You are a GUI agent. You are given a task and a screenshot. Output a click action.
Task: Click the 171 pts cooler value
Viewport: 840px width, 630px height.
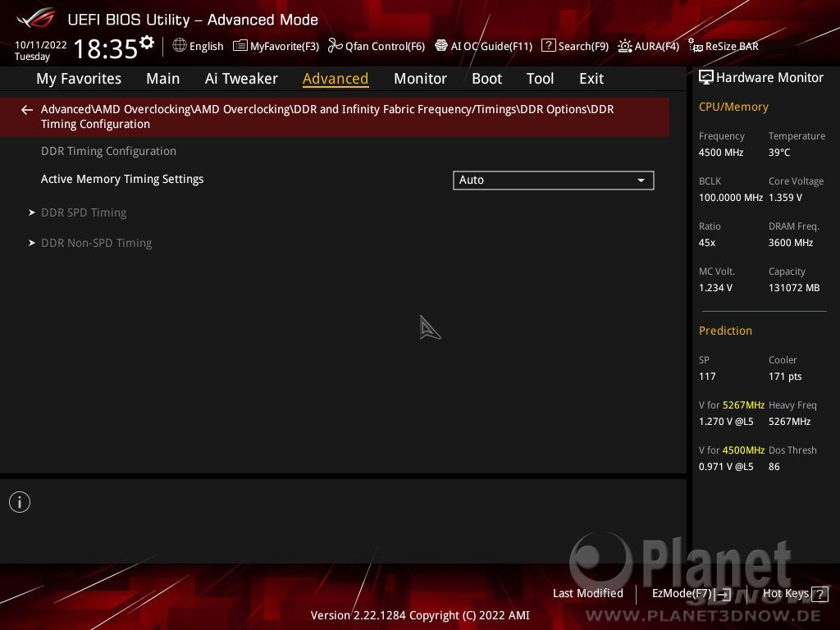tap(785, 377)
